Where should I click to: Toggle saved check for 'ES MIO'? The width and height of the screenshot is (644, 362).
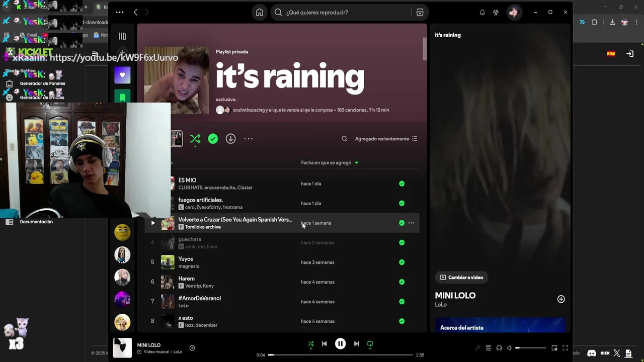coord(401,184)
